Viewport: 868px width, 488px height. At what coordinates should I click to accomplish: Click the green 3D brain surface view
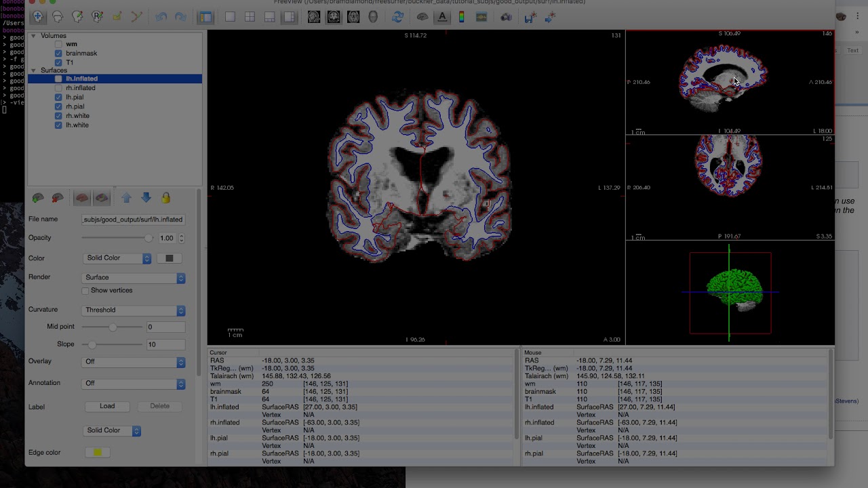730,293
